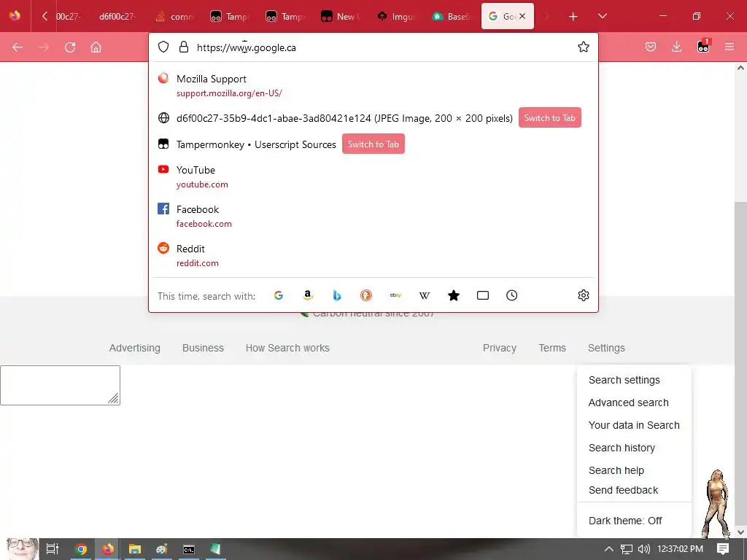Open How Search works link

pos(287,348)
